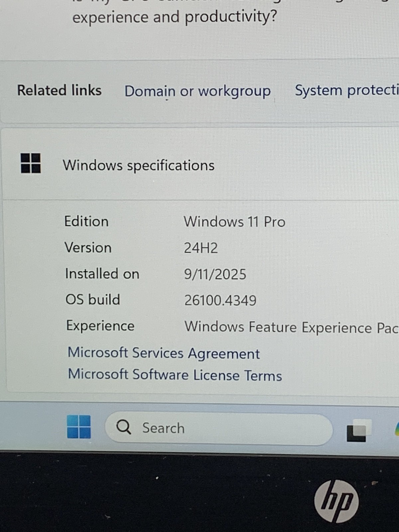399x532 pixels.
Task: Click the 'OS build' label
Action: 93,300
